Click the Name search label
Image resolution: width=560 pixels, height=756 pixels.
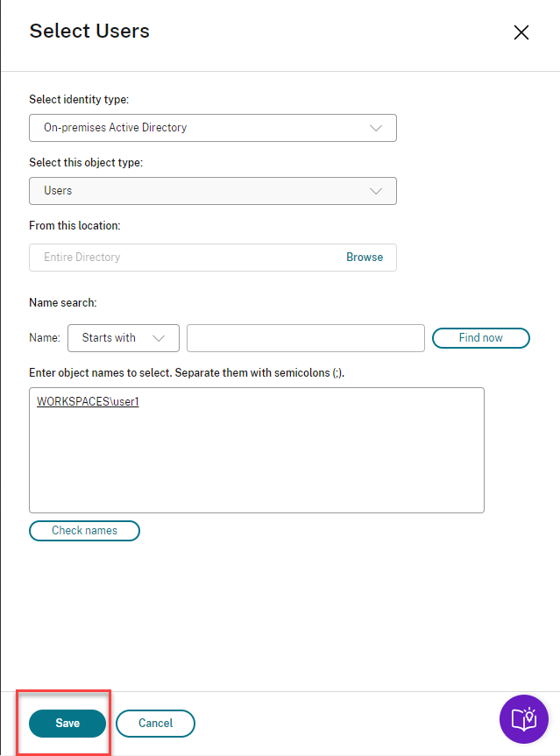pos(63,302)
